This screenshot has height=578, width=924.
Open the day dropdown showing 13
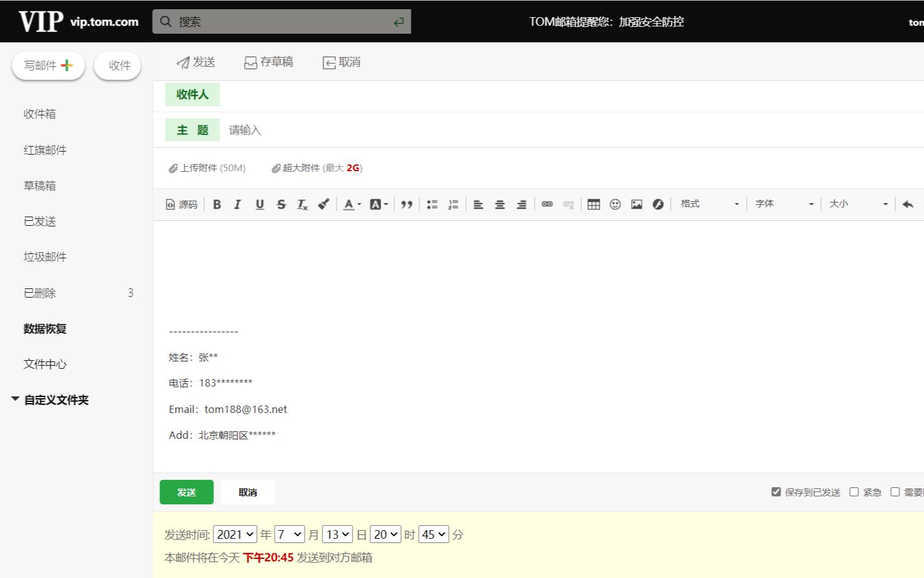[337, 534]
